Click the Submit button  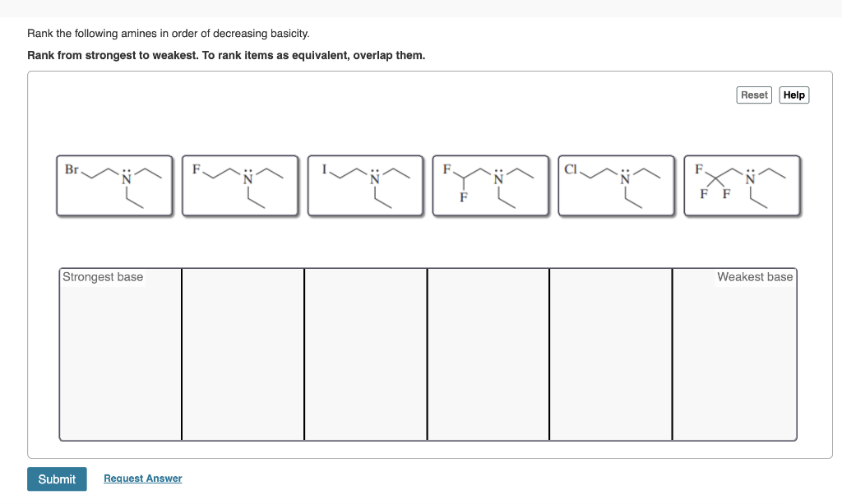click(x=57, y=479)
